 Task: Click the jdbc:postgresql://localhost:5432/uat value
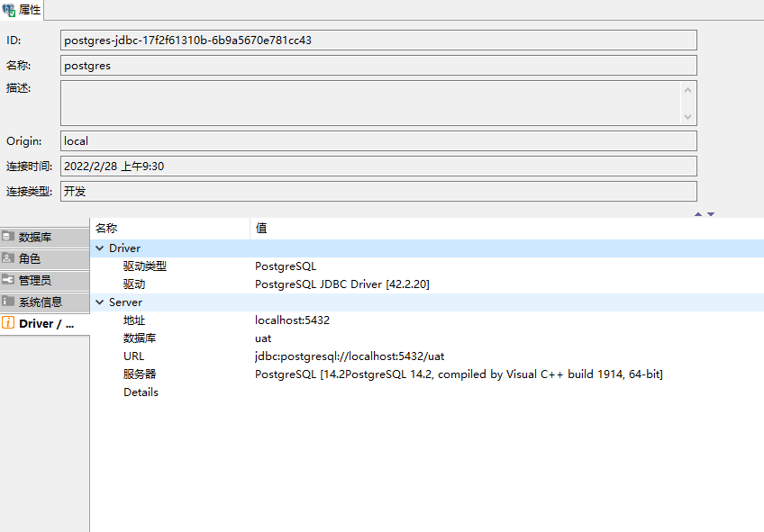tap(350, 356)
